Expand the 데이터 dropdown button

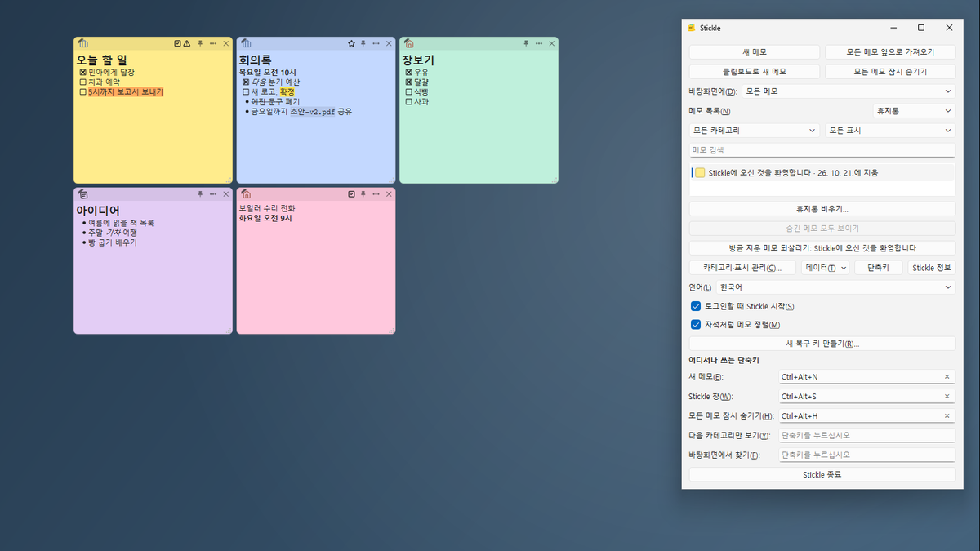coord(825,268)
